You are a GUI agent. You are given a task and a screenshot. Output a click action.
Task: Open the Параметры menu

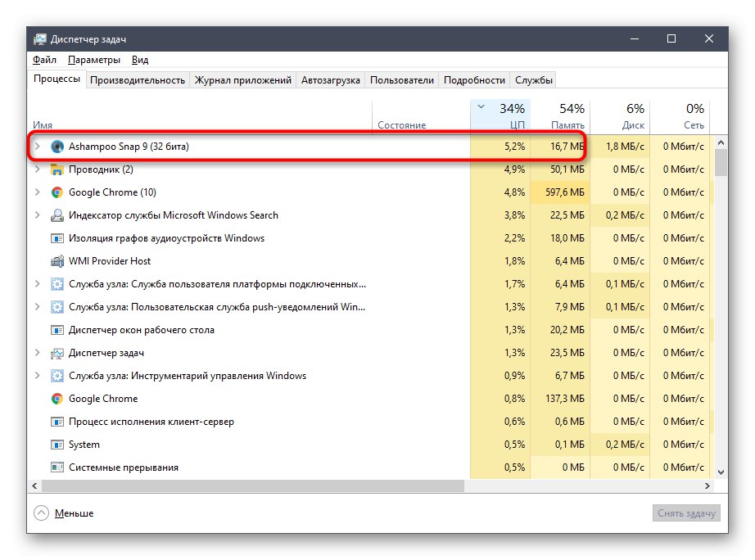coord(93,59)
